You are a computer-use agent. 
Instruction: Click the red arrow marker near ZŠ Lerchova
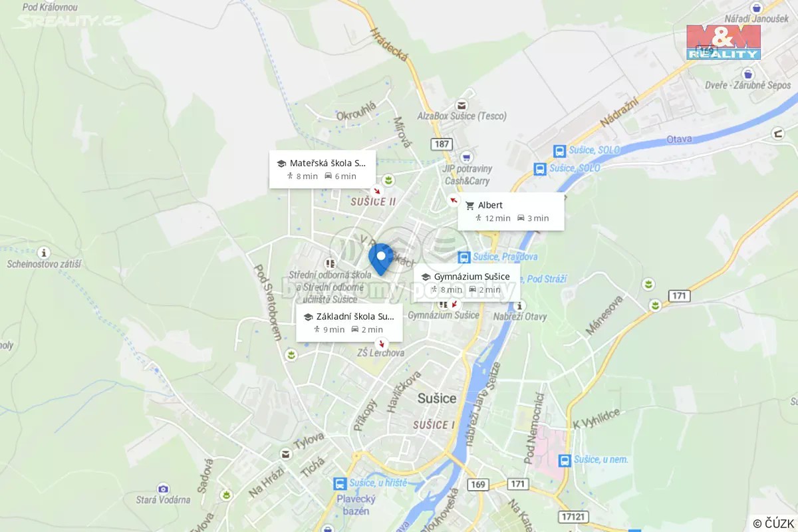[x=381, y=344]
